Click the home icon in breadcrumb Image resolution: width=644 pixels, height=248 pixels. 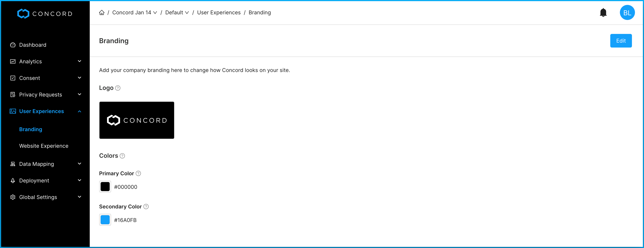[x=102, y=12]
